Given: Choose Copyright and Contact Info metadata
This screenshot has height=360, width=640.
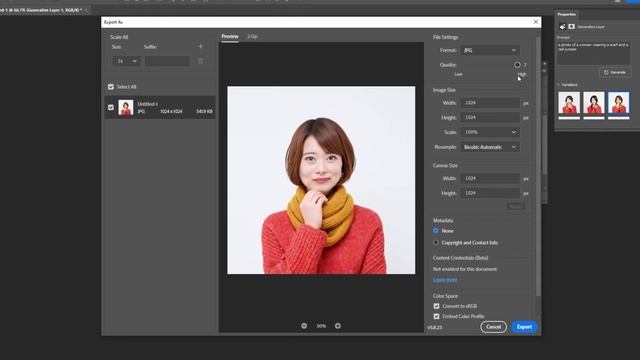Looking at the screenshot, I should (x=436, y=242).
